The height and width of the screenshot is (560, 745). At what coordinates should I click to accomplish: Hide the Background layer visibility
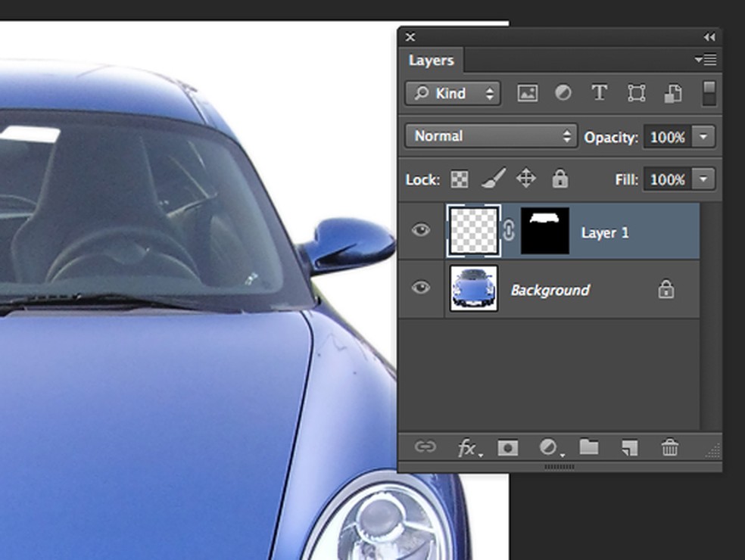(421, 288)
